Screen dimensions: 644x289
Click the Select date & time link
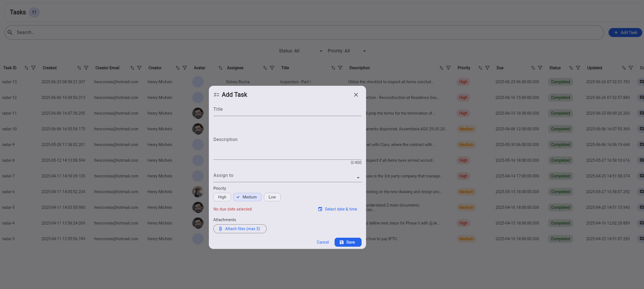[x=341, y=209]
